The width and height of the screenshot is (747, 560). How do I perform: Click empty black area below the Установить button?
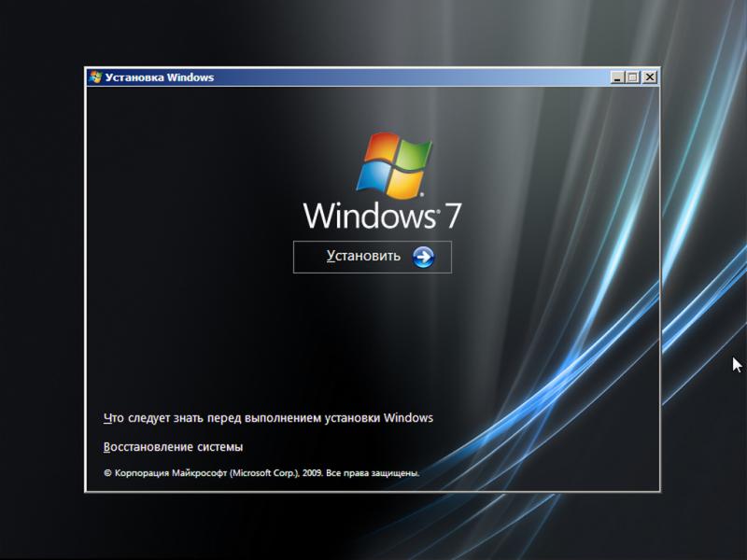click(372, 336)
